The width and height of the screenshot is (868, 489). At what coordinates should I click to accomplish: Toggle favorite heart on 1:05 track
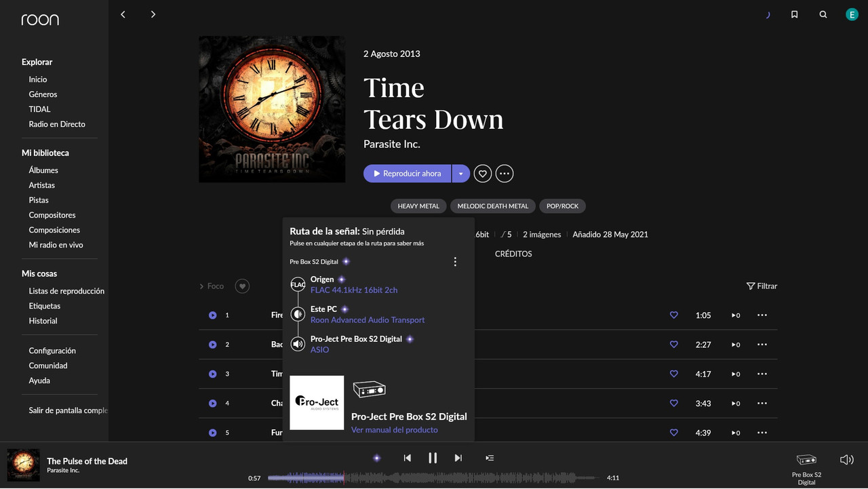coord(673,315)
